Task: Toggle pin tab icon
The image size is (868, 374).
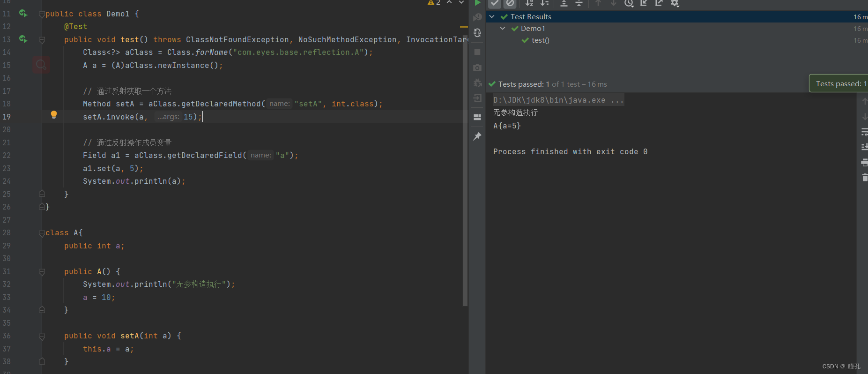Action: (477, 136)
